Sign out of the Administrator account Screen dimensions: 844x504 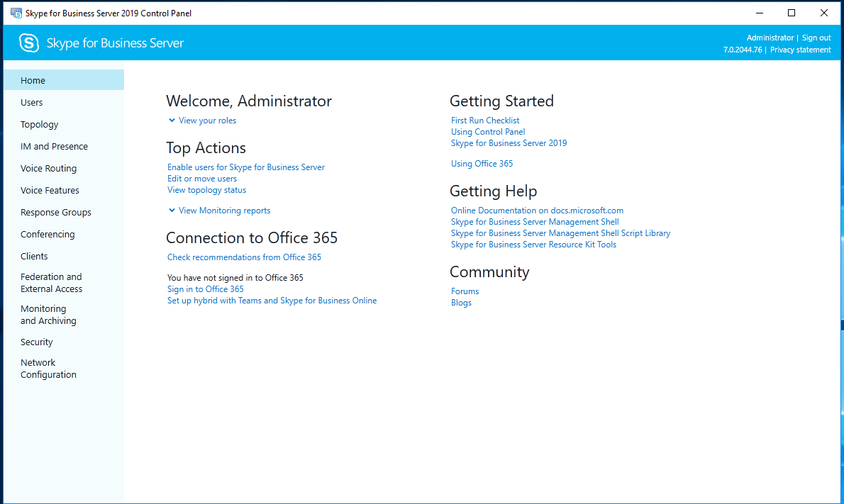tap(816, 38)
